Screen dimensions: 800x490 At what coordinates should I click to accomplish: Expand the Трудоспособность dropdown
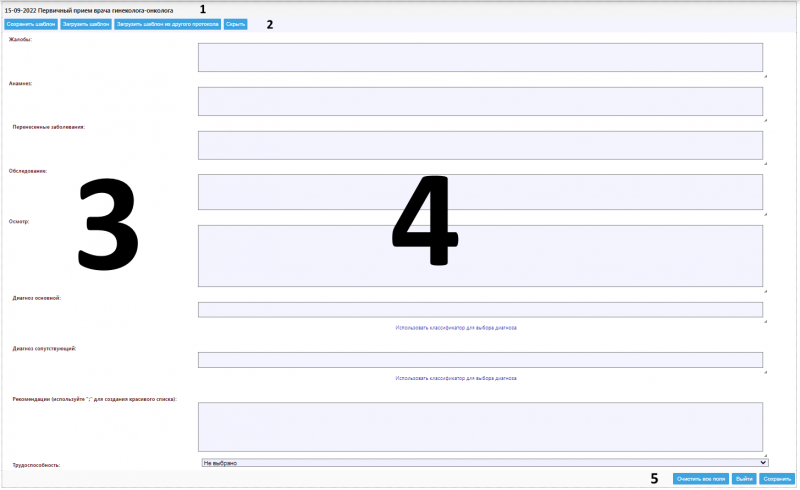[x=484, y=463]
